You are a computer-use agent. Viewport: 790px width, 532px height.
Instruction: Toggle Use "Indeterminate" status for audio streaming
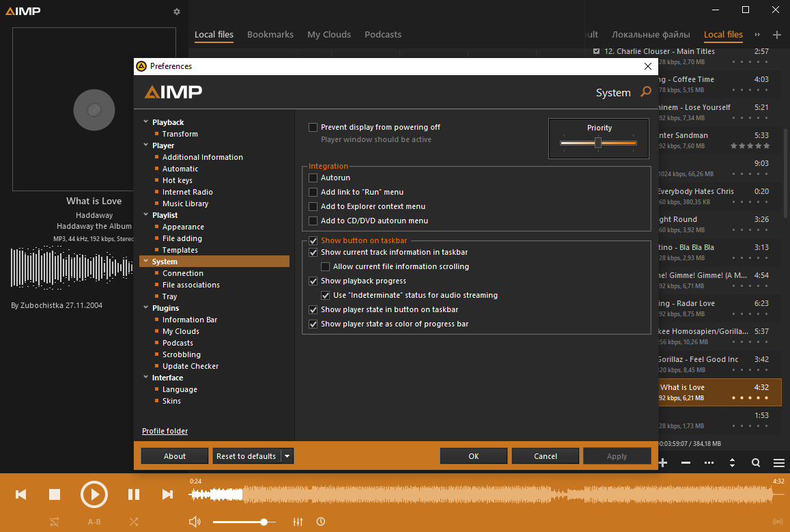click(x=326, y=295)
